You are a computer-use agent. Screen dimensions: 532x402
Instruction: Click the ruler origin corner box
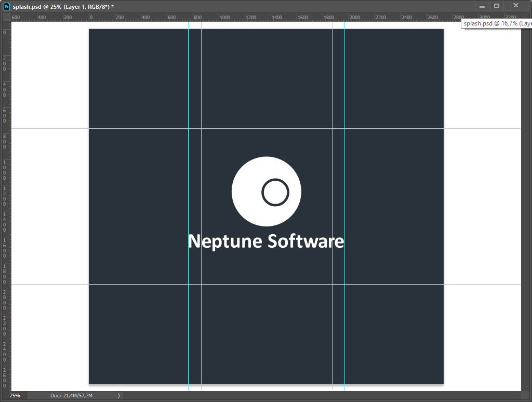tap(6, 17)
